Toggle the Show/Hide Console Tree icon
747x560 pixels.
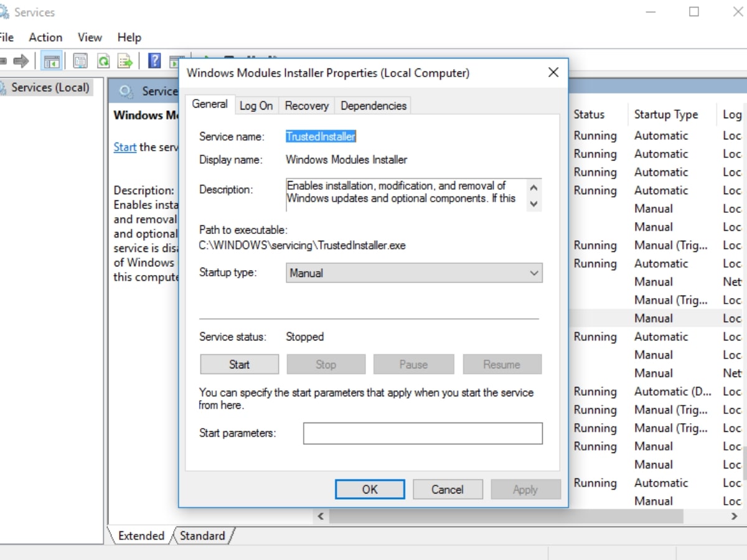(52, 60)
